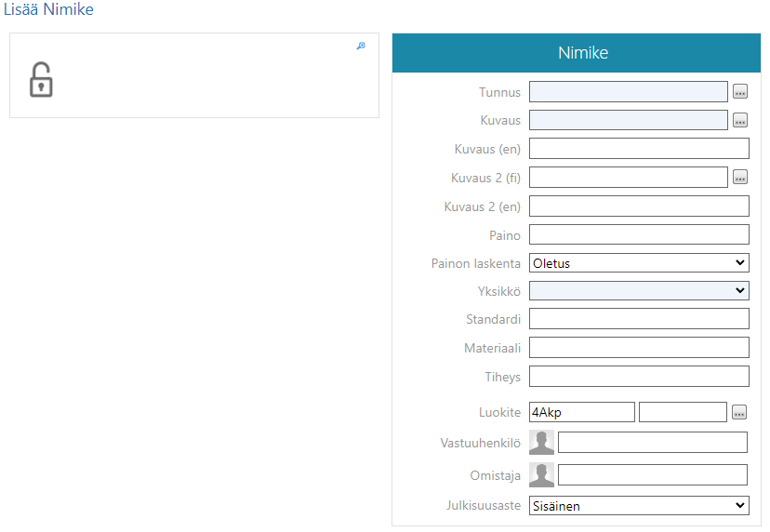Click the Vastuuhenkilö person avatar icon
The height and width of the screenshot is (532, 770).
click(541, 443)
